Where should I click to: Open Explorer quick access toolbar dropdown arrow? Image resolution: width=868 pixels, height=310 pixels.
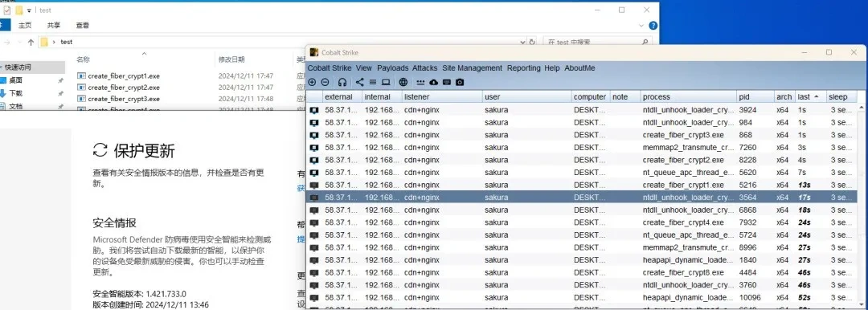[29, 10]
